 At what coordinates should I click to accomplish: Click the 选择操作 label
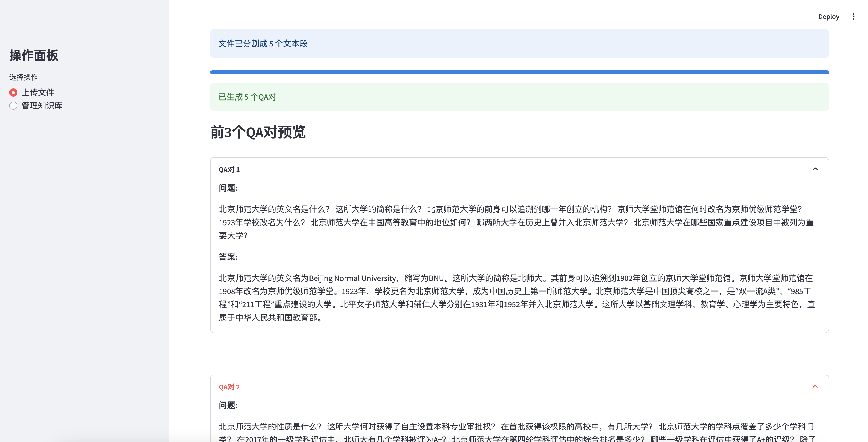[x=24, y=77]
